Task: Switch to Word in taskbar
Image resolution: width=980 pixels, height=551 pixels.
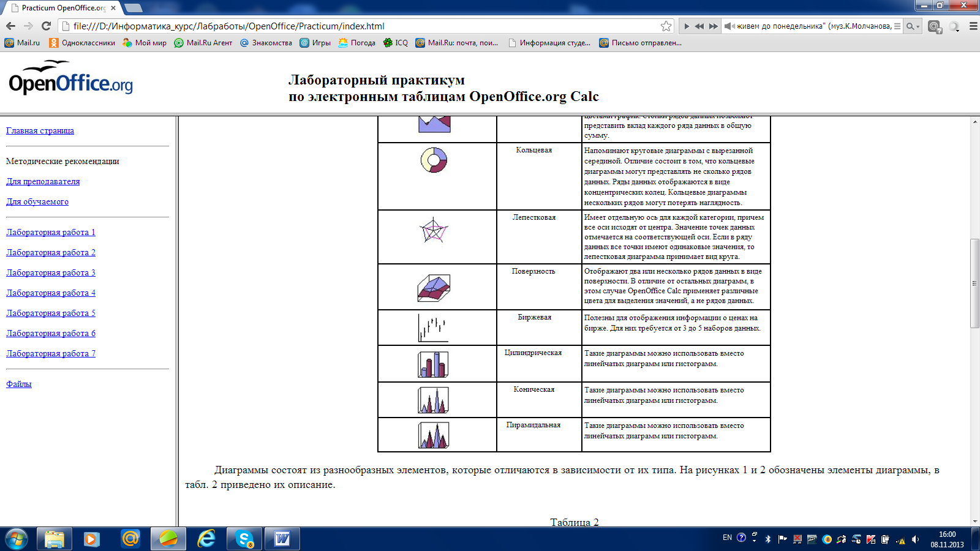Action: pyautogui.click(x=282, y=539)
